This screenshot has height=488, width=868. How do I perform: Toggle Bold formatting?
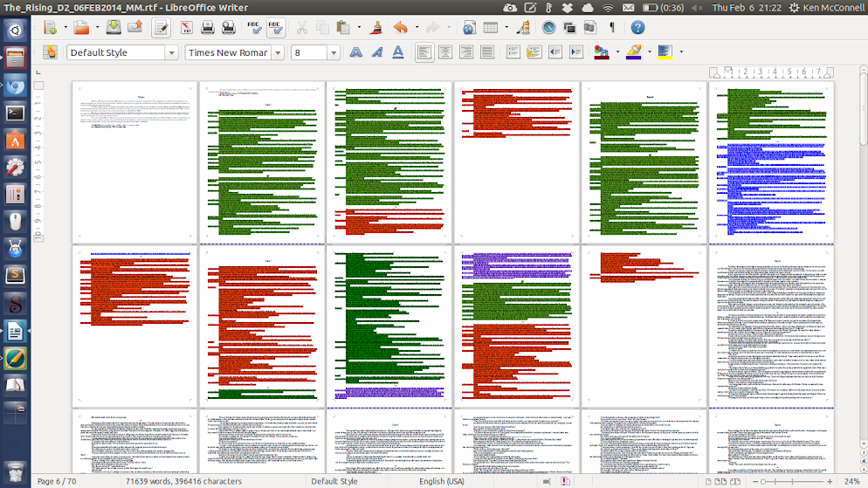click(x=356, y=52)
